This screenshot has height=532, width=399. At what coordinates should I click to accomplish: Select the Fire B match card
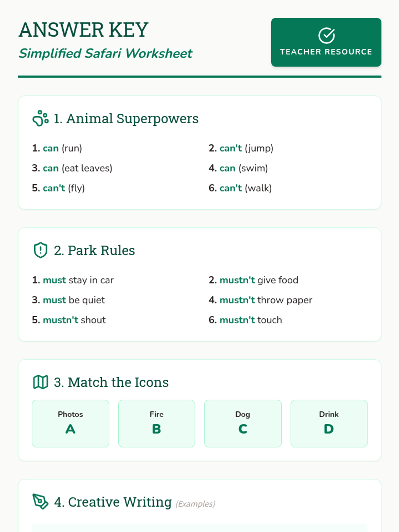click(157, 423)
